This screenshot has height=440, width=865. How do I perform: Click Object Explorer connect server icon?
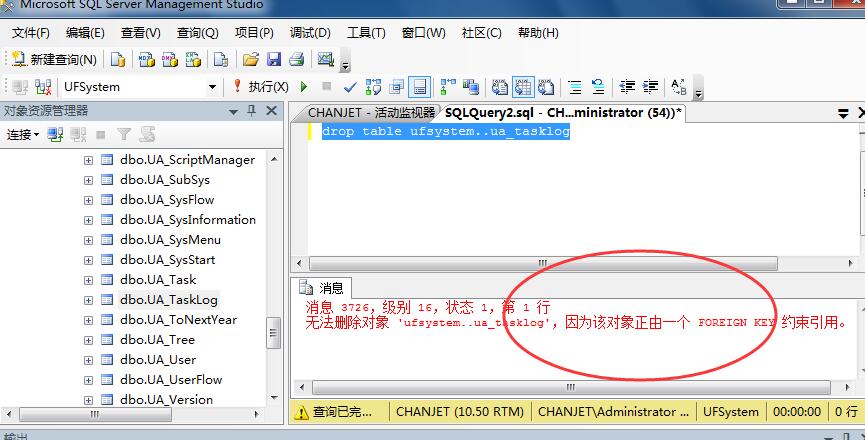[55, 134]
